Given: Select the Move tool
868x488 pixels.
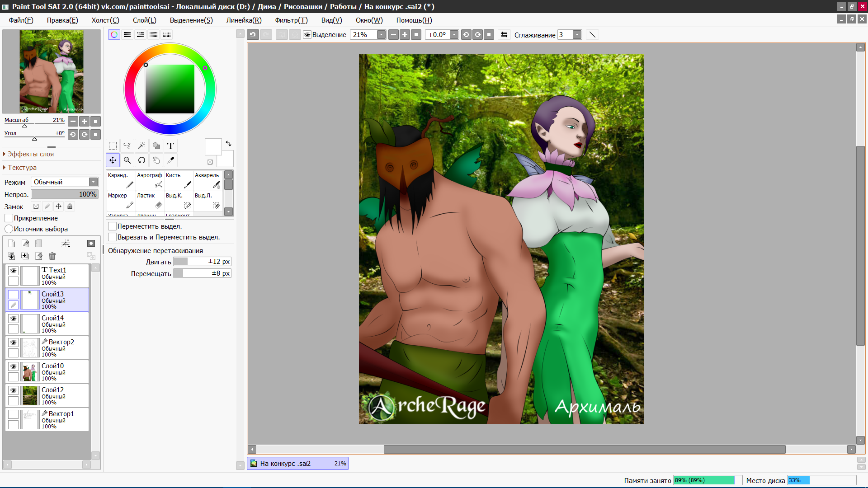Looking at the screenshot, I should click(113, 160).
